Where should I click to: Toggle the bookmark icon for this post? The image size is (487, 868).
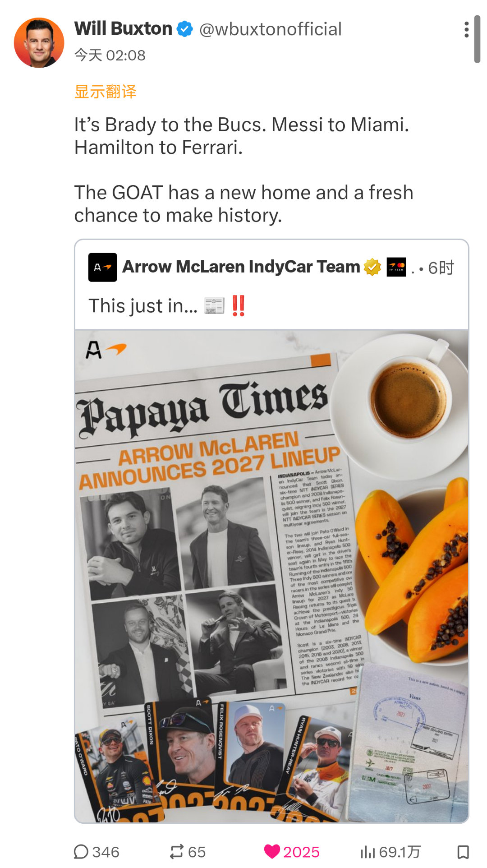pyautogui.click(x=463, y=852)
